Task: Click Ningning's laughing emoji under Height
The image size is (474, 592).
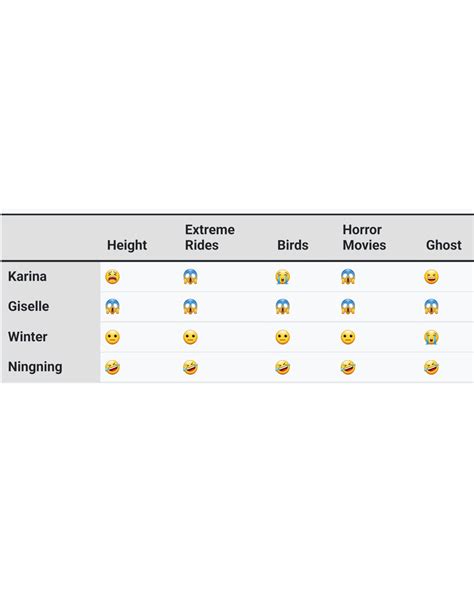Action: (113, 367)
